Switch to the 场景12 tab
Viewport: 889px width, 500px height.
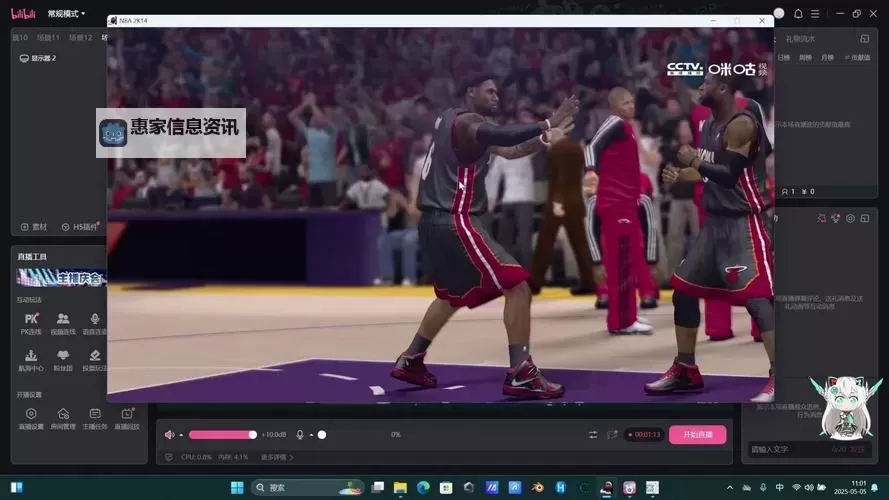point(81,37)
